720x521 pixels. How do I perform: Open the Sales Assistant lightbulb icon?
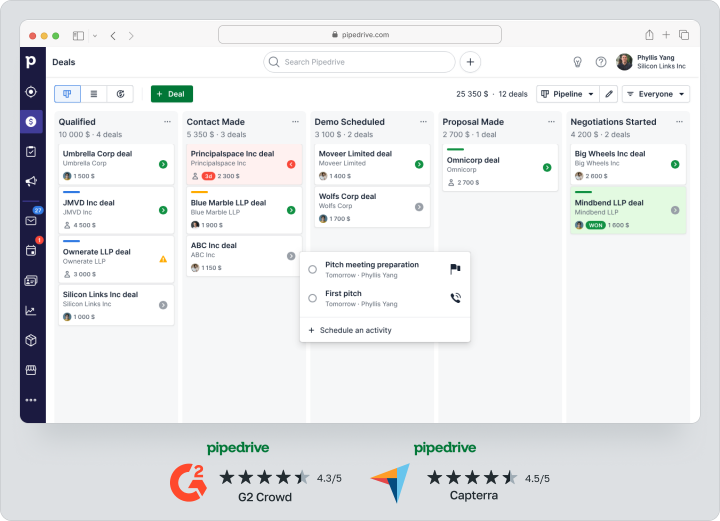pos(578,62)
